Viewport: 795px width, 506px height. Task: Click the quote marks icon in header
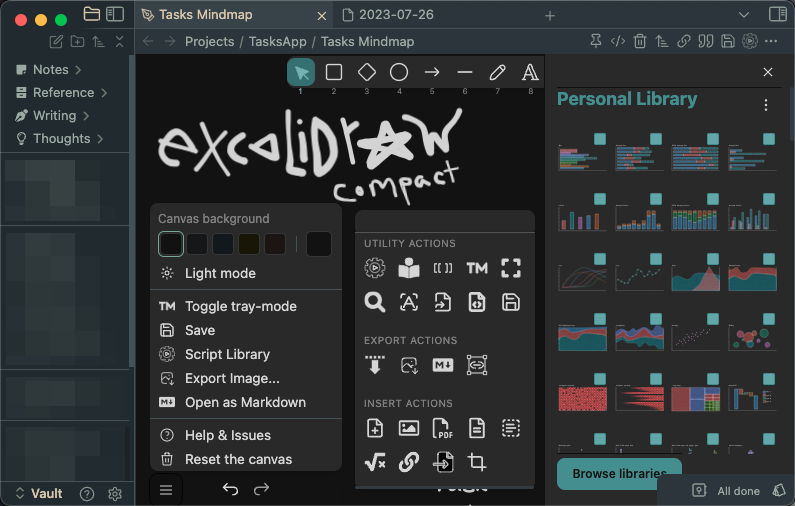(x=706, y=41)
